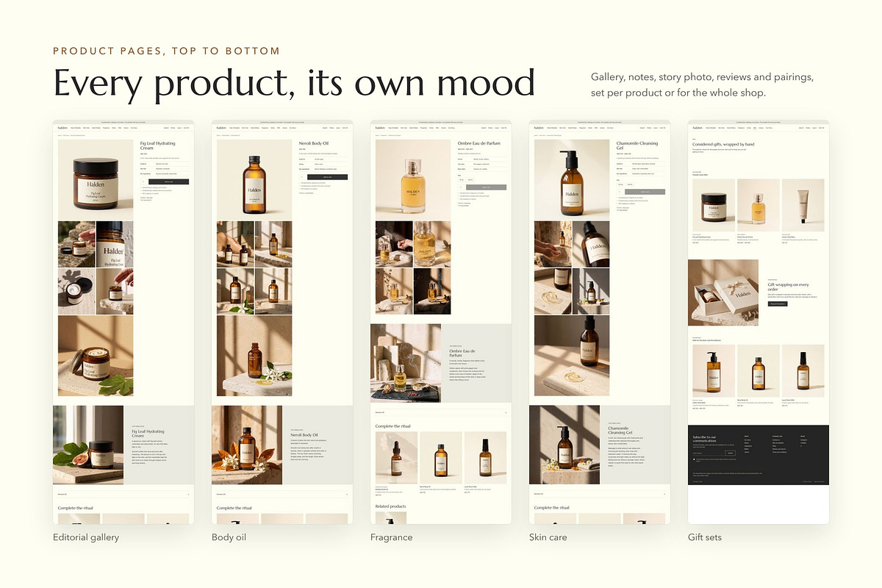Add Fig Leaf Hydrating Cream to cart
This screenshot has width=882, height=588.
pos(169,181)
